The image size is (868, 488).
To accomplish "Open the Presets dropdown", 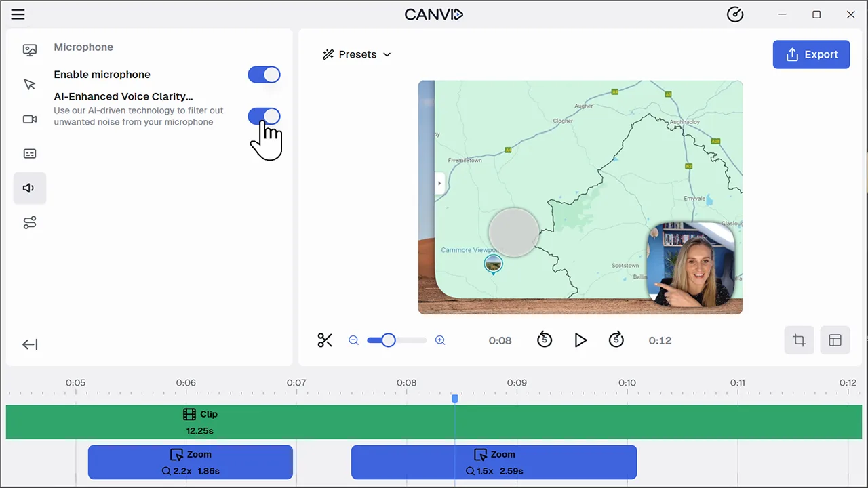I will pos(357,54).
